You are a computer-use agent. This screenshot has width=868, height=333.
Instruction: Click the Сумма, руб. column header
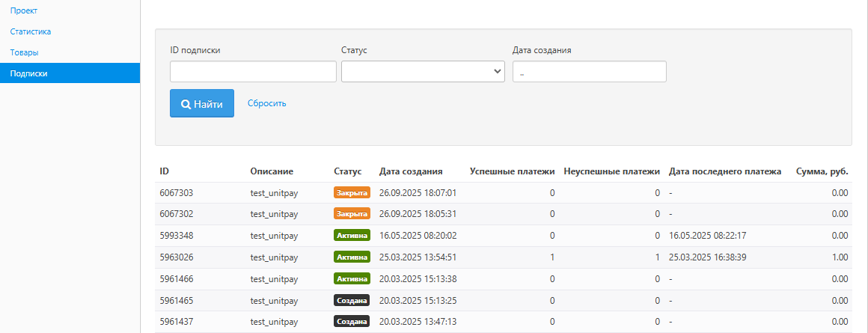pos(822,171)
